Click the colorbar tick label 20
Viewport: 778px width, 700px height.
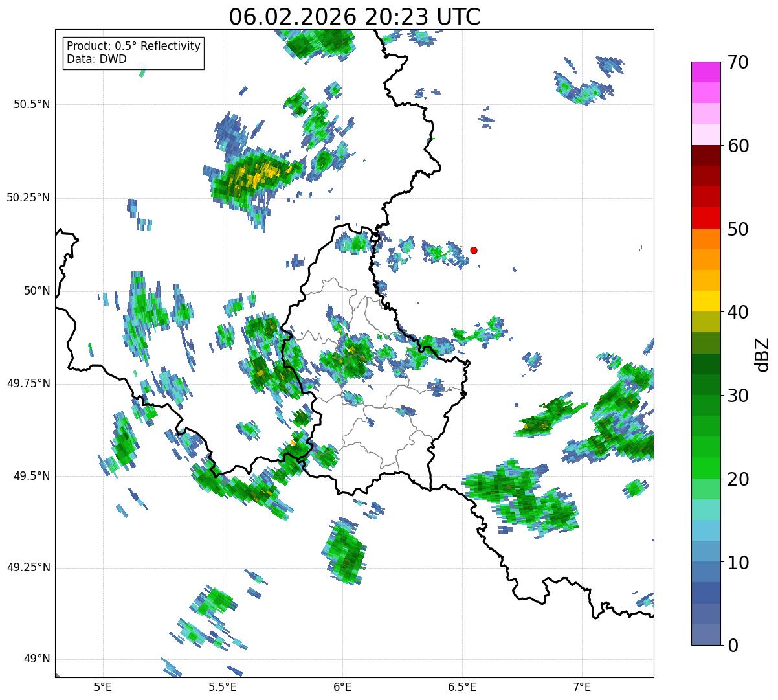739,479
